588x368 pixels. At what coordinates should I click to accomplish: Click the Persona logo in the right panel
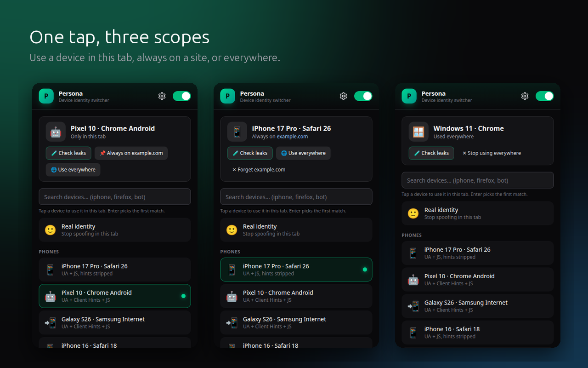tap(409, 96)
